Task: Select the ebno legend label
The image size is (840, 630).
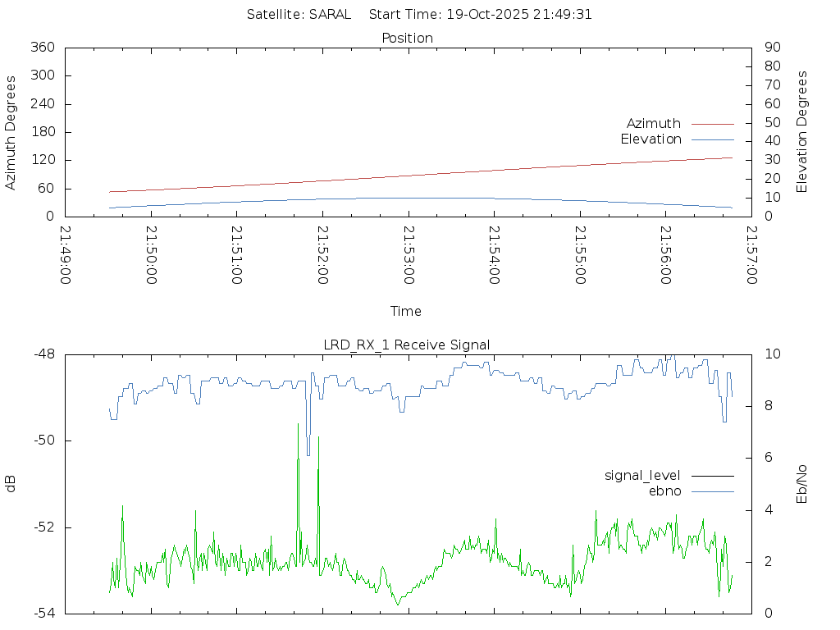Action: pyautogui.click(x=664, y=491)
